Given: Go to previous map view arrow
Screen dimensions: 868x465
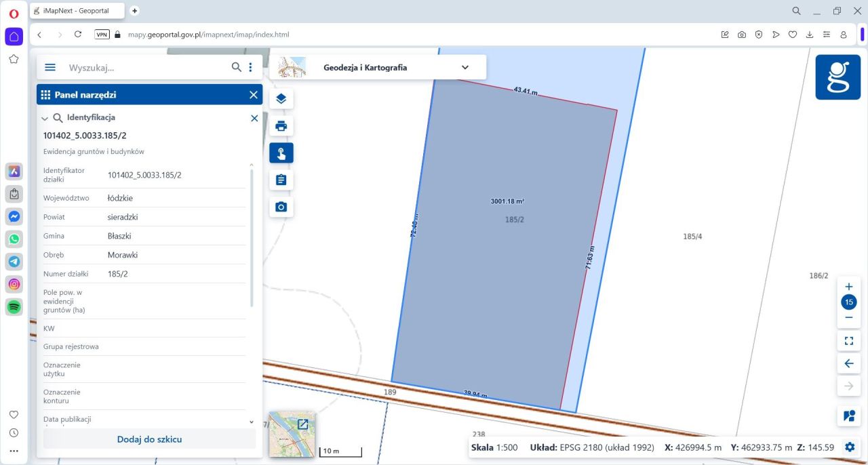Looking at the screenshot, I should click(848, 364).
